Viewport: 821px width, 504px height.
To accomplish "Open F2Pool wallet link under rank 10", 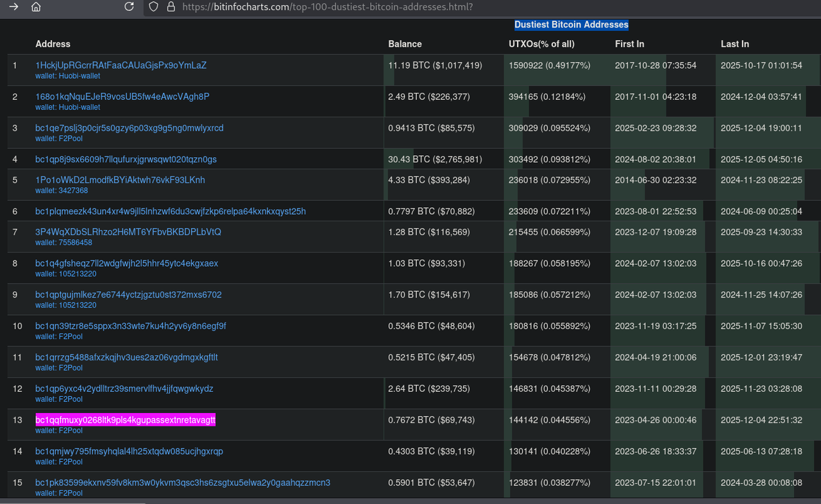I will (59, 337).
